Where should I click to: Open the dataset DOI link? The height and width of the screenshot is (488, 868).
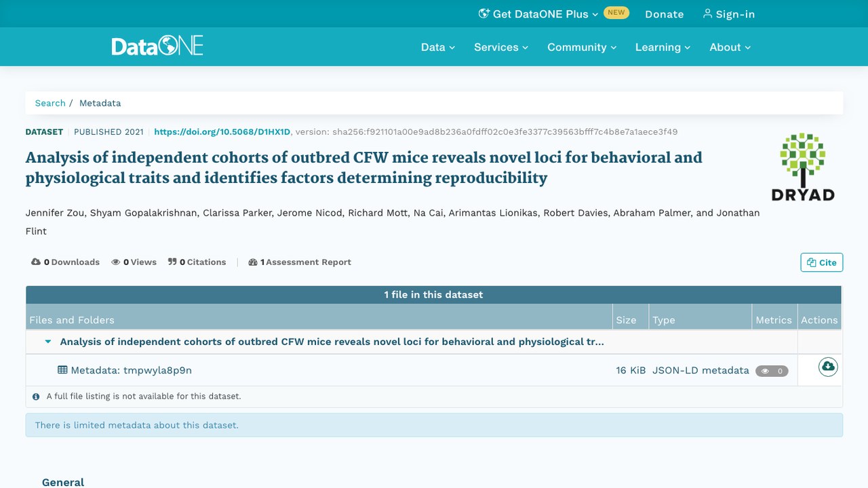tap(222, 132)
